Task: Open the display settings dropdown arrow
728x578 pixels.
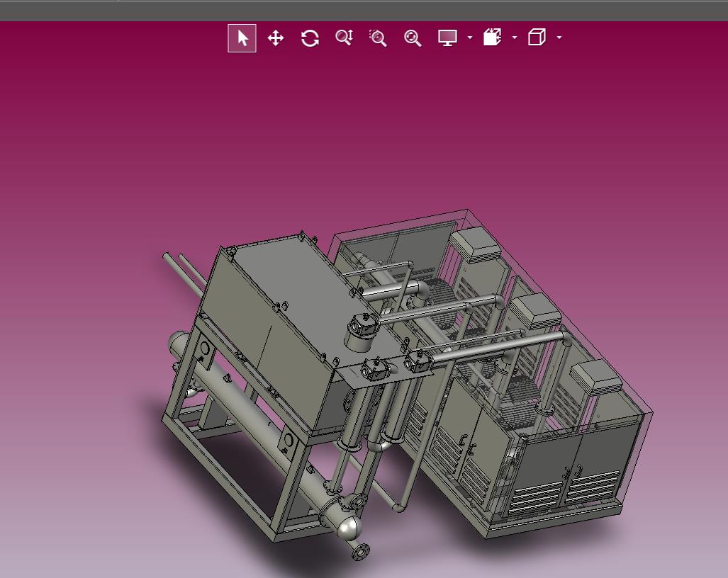Action: pos(470,38)
